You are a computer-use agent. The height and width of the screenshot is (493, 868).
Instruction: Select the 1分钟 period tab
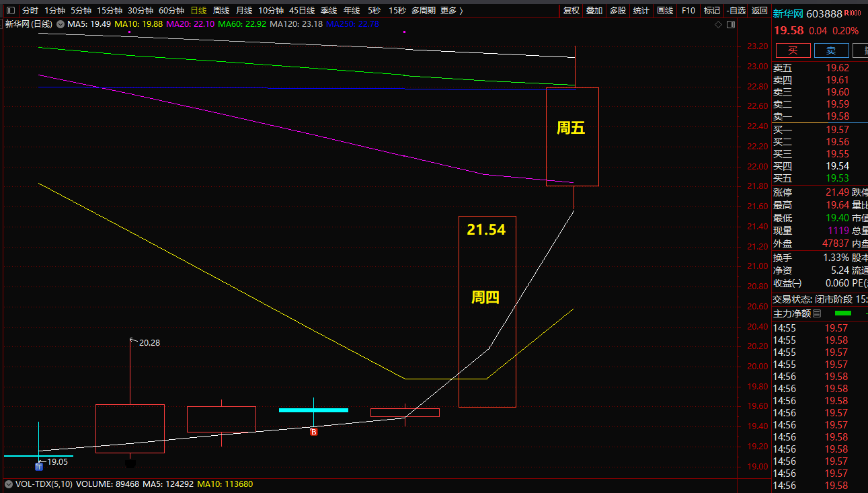click(x=54, y=11)
